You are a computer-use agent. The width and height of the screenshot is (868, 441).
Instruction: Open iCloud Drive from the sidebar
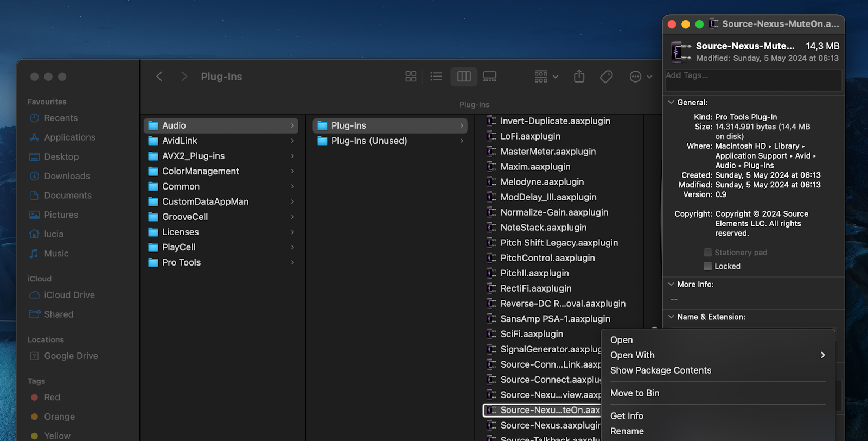(69, 295)
